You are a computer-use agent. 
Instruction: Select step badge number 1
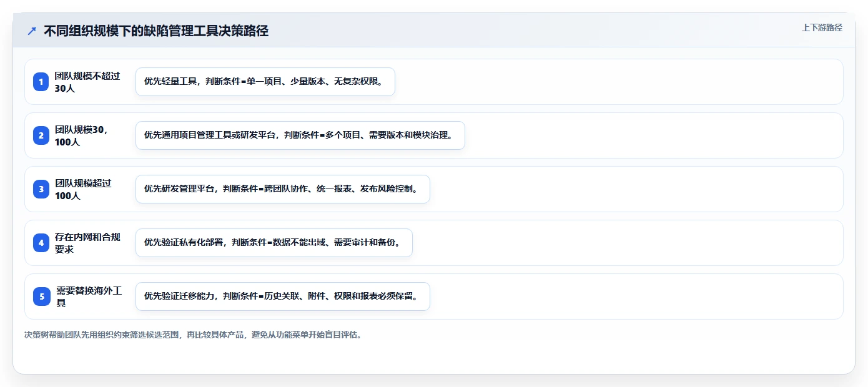click(41, 82)
